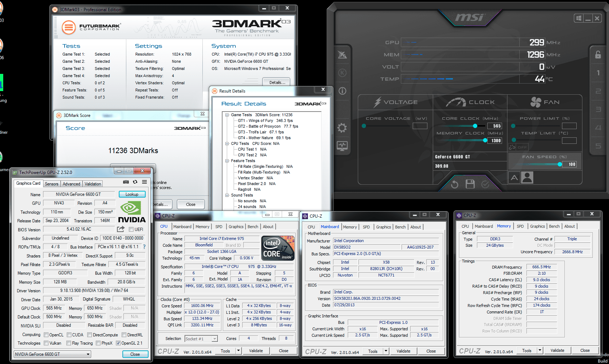Toggle the profile lock padlock icon
The width and height of the screenshot is (609, 364).
pos(598,55)
